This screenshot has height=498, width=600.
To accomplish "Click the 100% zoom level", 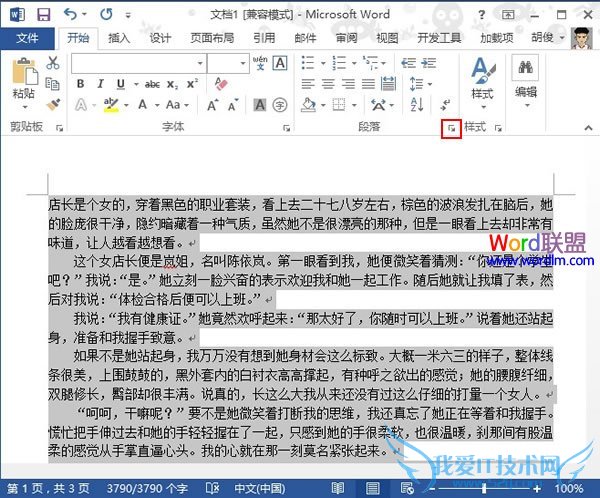I will pos(569,488).
